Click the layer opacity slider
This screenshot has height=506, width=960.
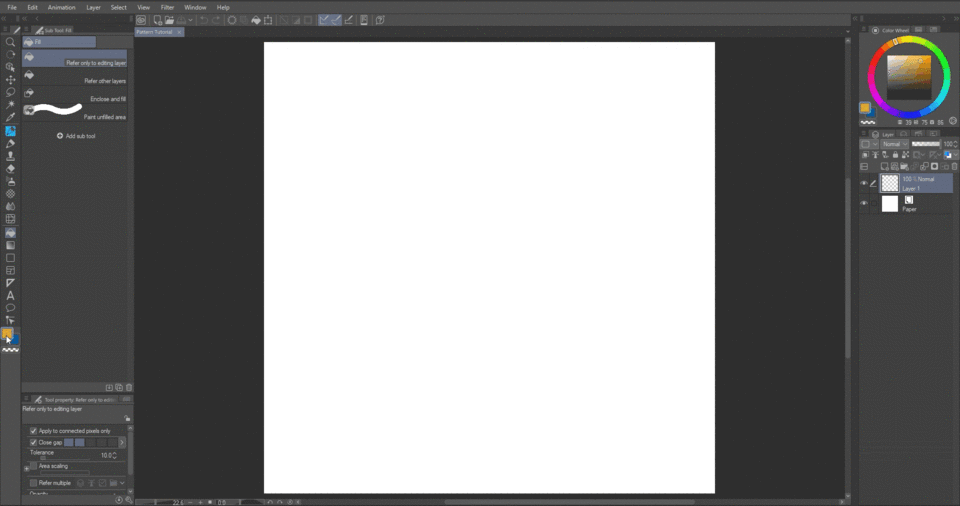tap(926, 144)
